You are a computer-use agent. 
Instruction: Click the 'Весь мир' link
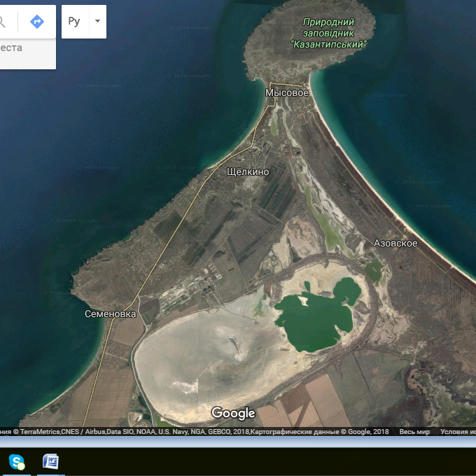[x=414, y=432]
